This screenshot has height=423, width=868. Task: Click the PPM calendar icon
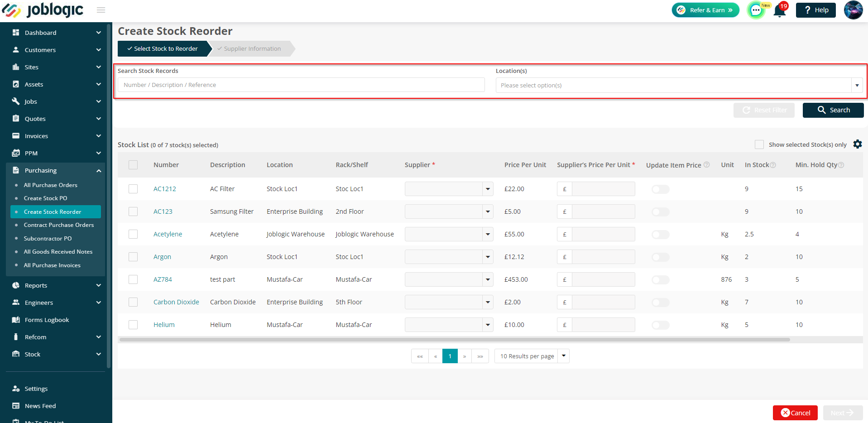coord(16,153)
